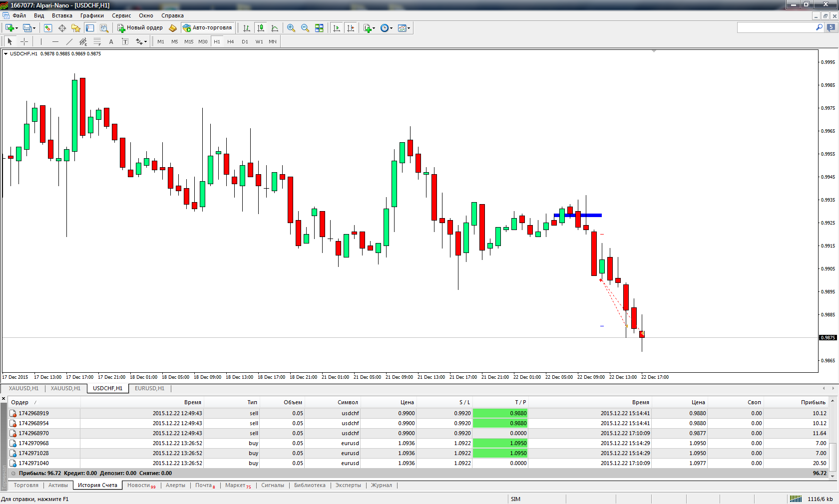
Task: Select the text label T tool
Action: [125, 41]
